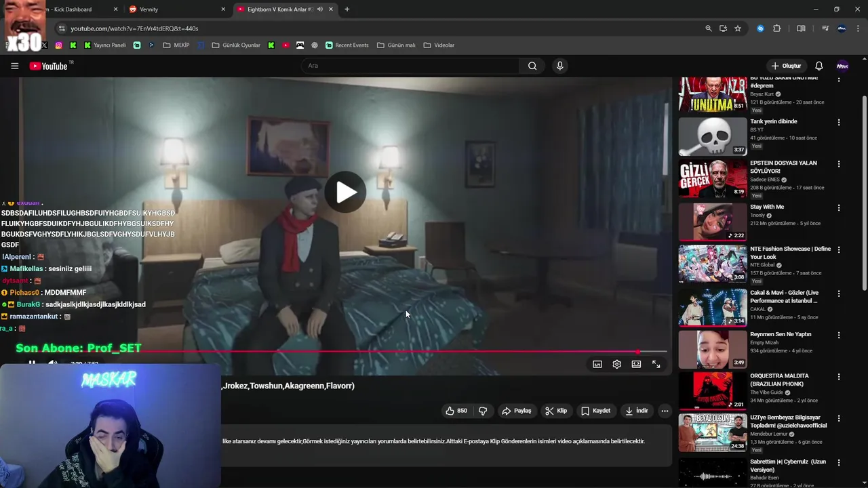Screen dimensions: 868x488
Task: Open options menu for Tank yerin dibinde
Action: tap(839, 123)
